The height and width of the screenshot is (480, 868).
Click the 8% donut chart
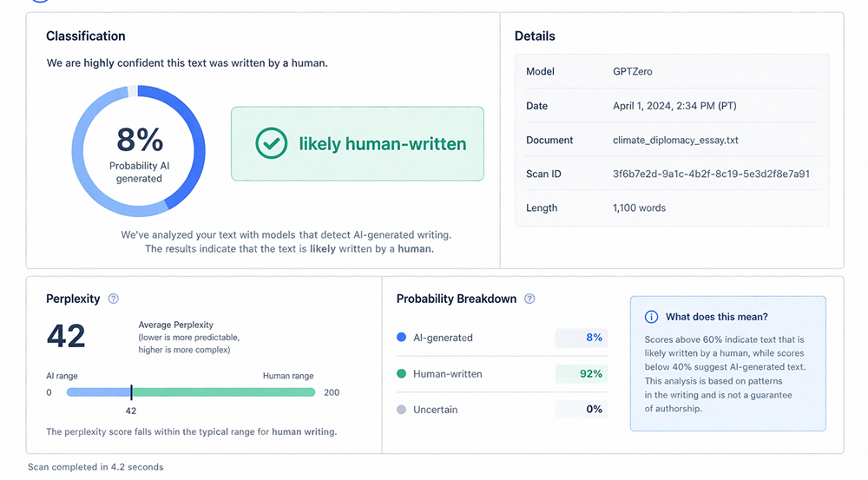[139, 150]
